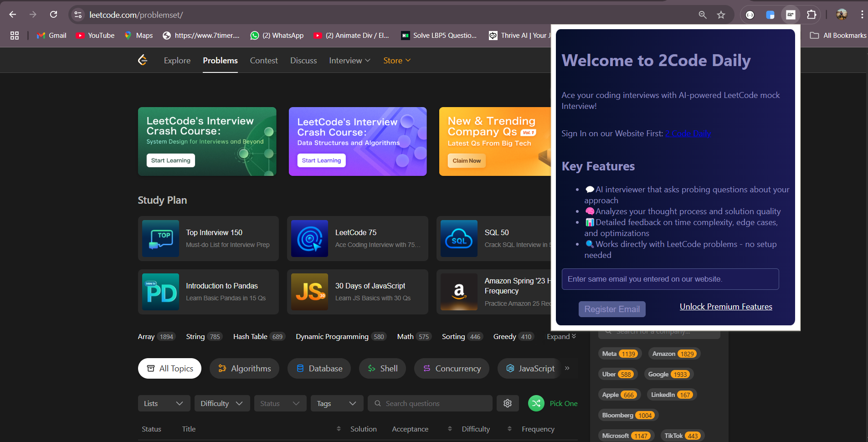Click the Pick One shuffle icon
The image size is (868, 442).
(536, 403)
